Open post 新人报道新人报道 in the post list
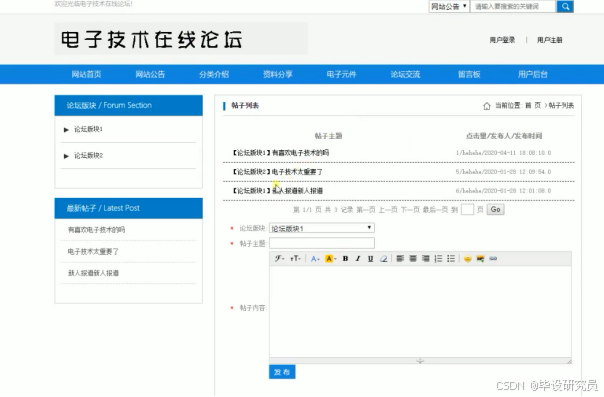 297,191
